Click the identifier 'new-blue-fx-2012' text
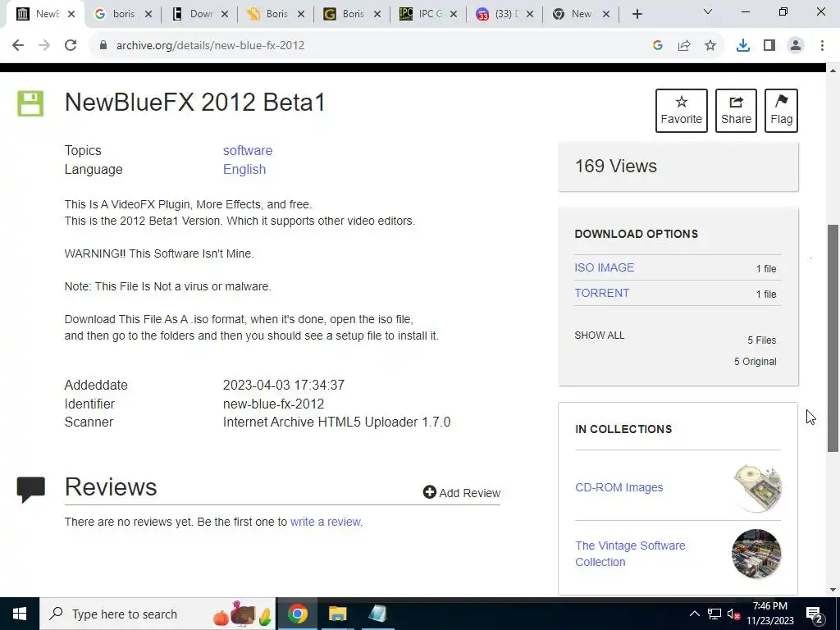Image resolution: width=840 pixels, height=630 pixels. click(273, 404)
